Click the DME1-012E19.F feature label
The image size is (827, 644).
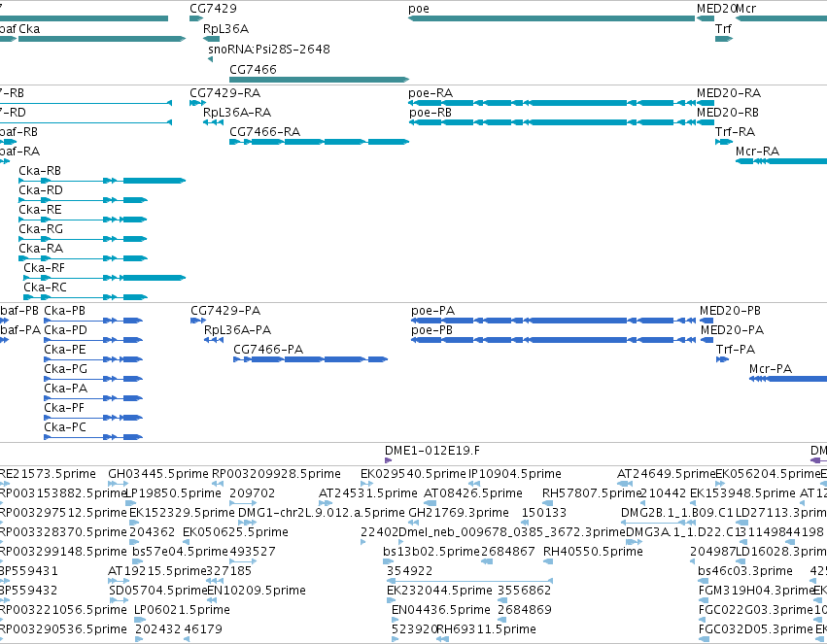(431, 451)
